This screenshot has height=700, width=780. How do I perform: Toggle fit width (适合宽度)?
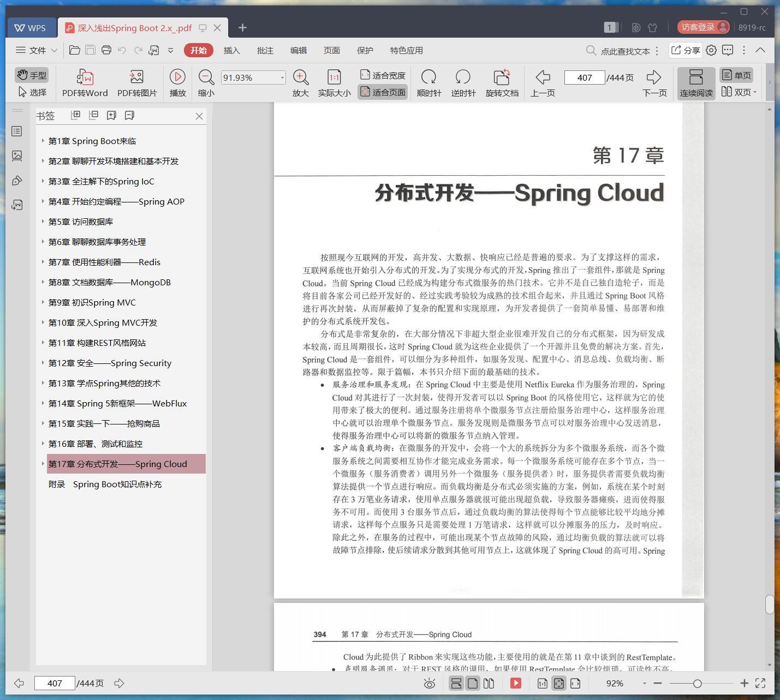click(383, 75)
